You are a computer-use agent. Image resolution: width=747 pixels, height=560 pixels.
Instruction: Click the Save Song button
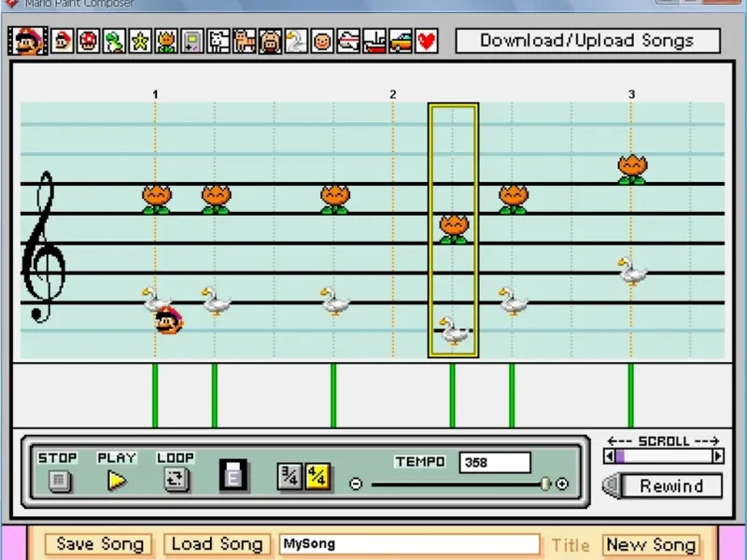[x=99, y=544]
